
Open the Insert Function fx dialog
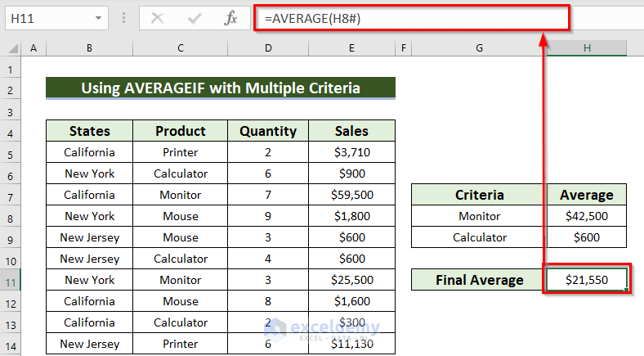tap(231, 18)
